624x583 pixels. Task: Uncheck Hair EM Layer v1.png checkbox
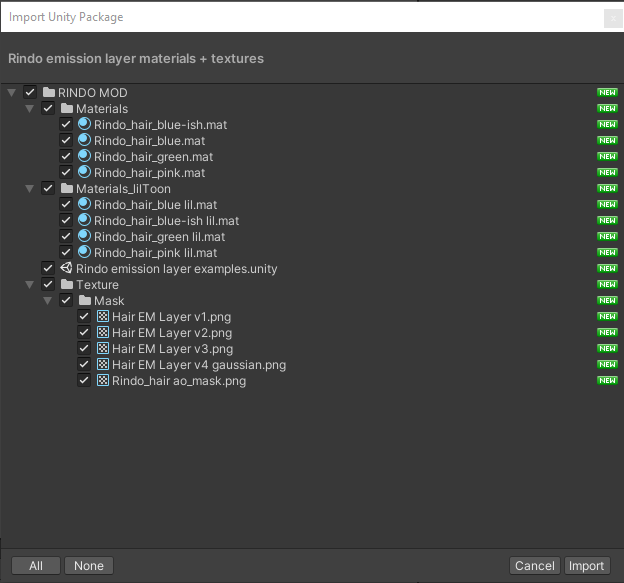(x=84, y=316)
